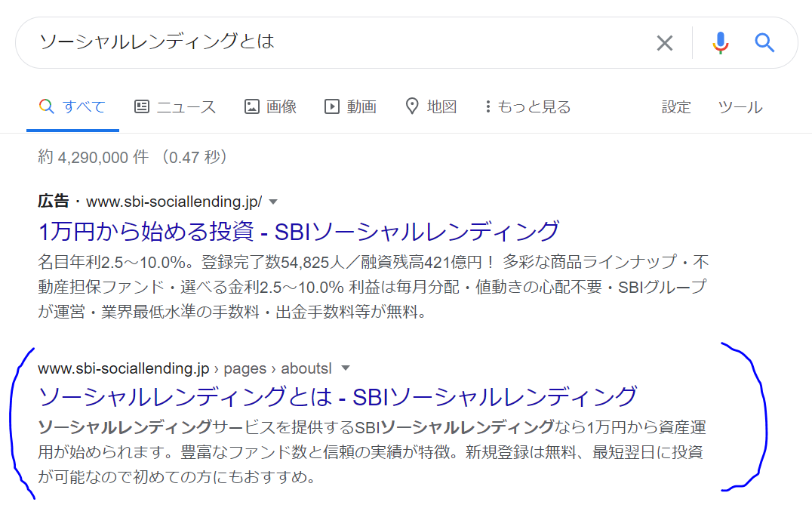Click the news icon beside ニュース

(x=141, y=106)
